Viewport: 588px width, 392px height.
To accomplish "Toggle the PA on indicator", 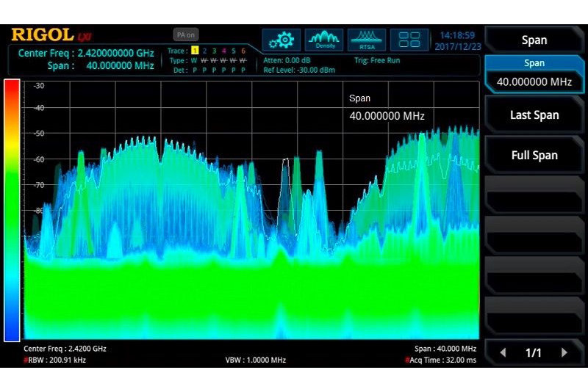I will pos(184,35).
